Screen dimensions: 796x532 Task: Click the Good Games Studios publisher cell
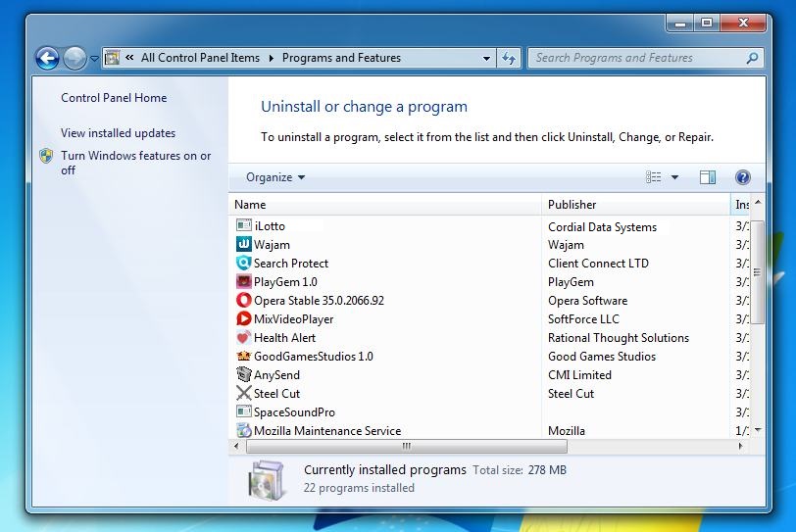[x=602, y=356]
